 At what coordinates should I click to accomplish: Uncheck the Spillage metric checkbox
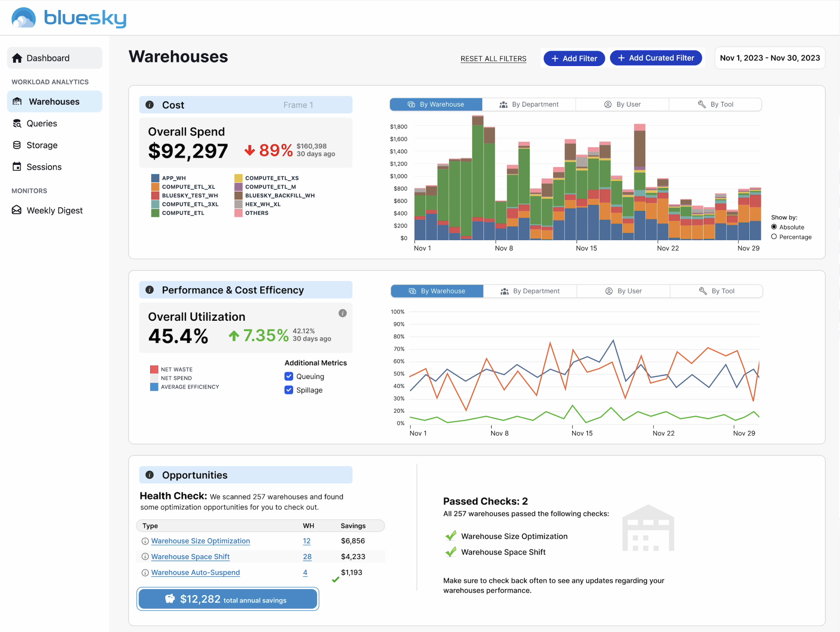289,390
